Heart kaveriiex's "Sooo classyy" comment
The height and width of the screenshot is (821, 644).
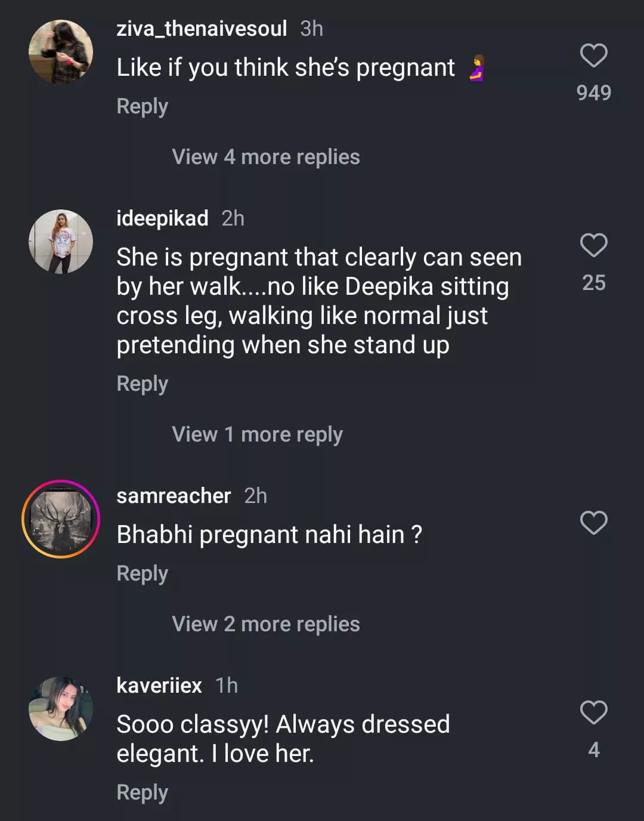(x=593, y=712)
